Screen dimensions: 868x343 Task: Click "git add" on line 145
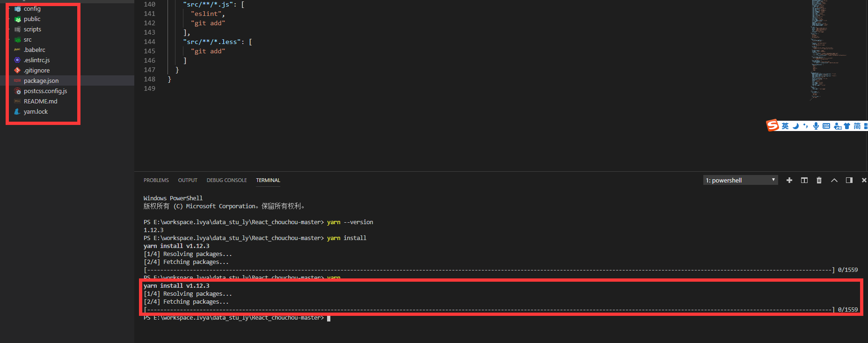click(x=208, y=51)
